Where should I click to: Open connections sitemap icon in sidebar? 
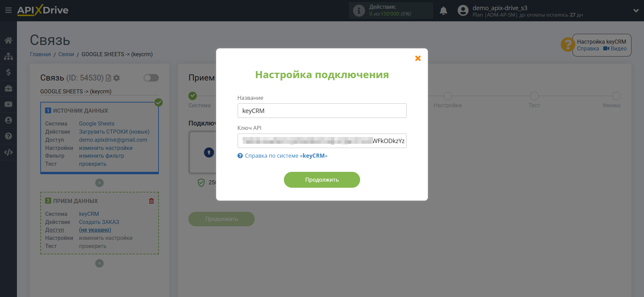[x=8, y=56]
